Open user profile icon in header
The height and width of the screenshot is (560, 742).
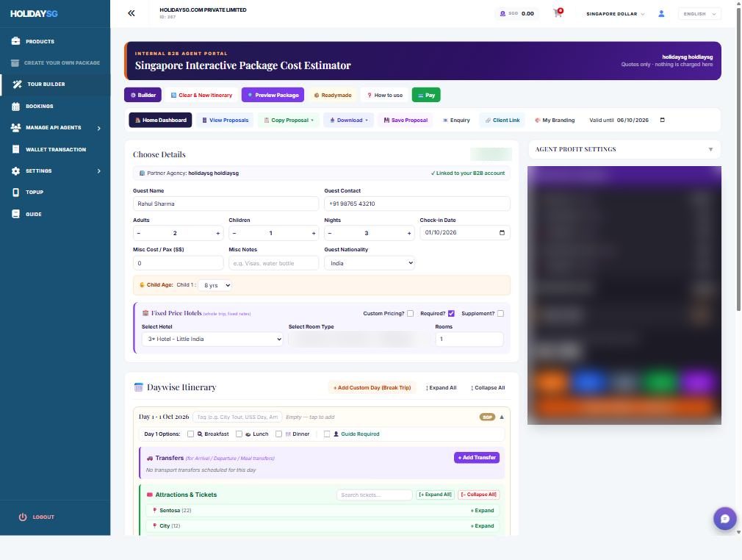[x=661, y=14]
